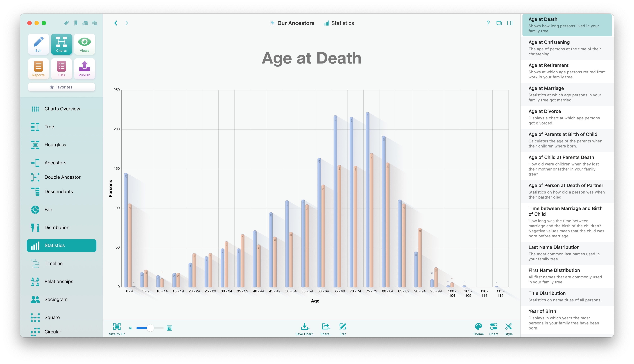The width and height of the screenshot is (634, 364).
Task: Open the Reports section
Action: [38, 69]
